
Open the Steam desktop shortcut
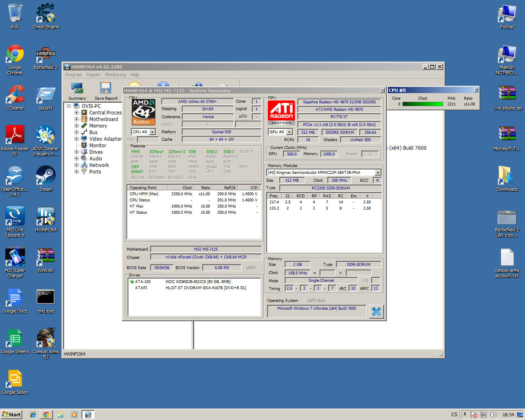(46, 179)
